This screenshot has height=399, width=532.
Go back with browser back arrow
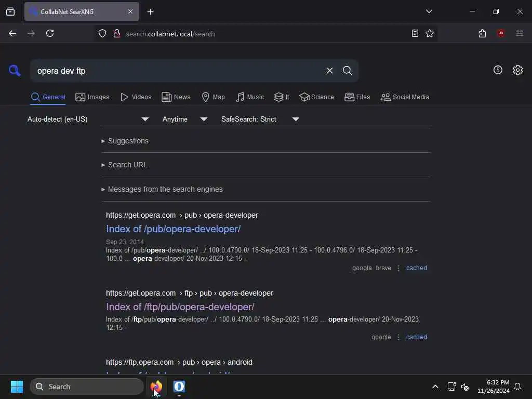point(12,33)
